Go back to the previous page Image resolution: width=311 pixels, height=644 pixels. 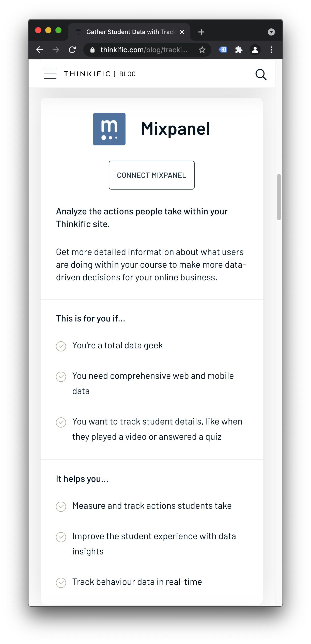[x=40, y=50]
